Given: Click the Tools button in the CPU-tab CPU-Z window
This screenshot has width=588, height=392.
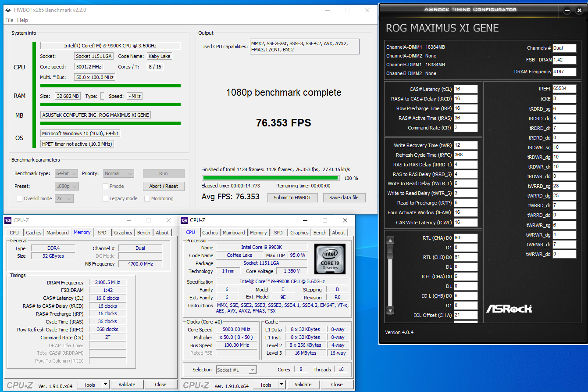Looking at the screenshot, I should [266, 385].
